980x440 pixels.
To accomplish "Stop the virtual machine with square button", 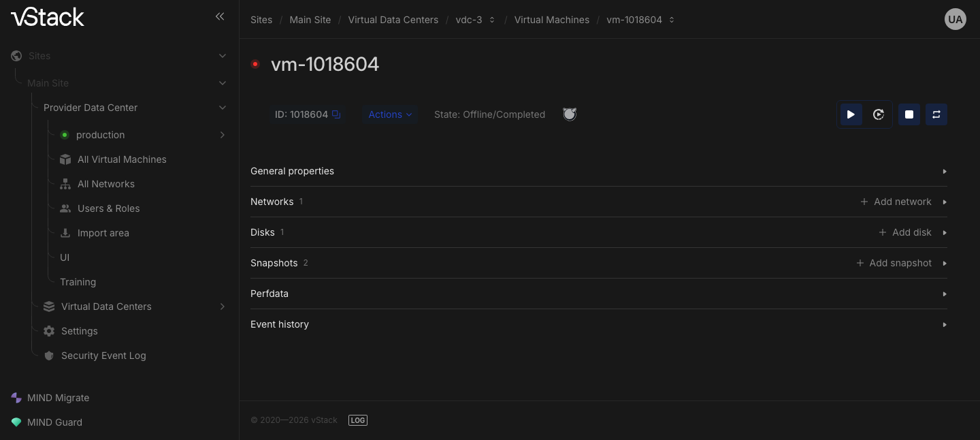I will pos(909,114).
